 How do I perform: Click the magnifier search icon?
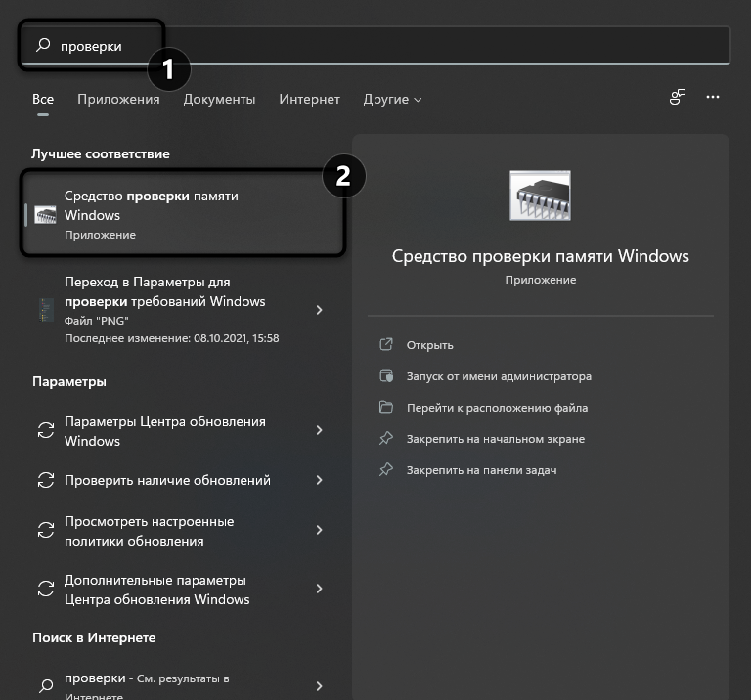tap(43, 45)
